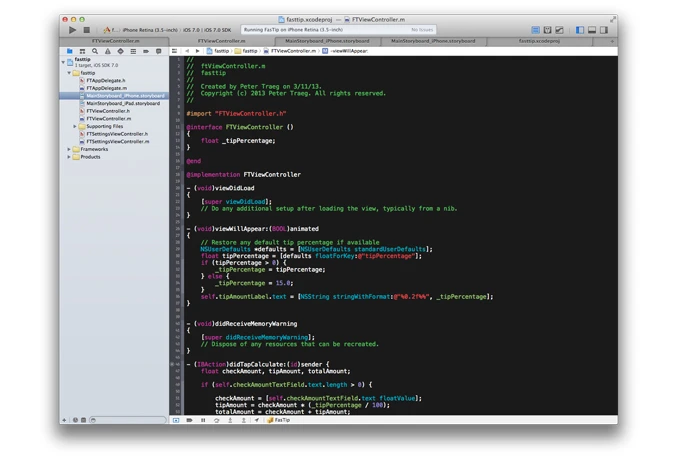The height and width of the screenshot is (458, 678).
Task: Hide the debug area toggle icon
Action: [176, 420]
